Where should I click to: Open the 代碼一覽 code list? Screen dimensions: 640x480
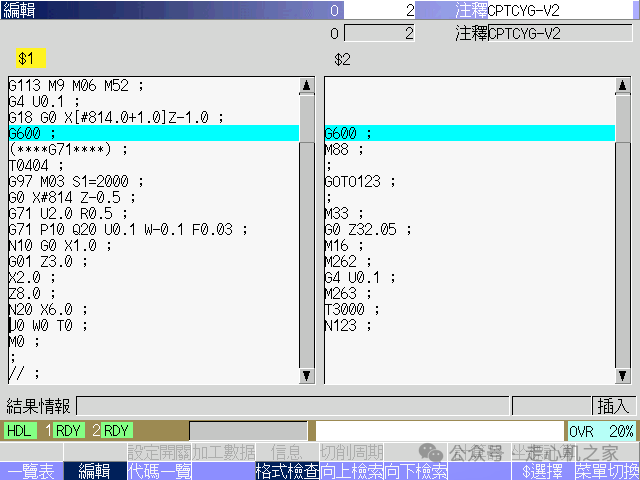(x=160, y=471)
